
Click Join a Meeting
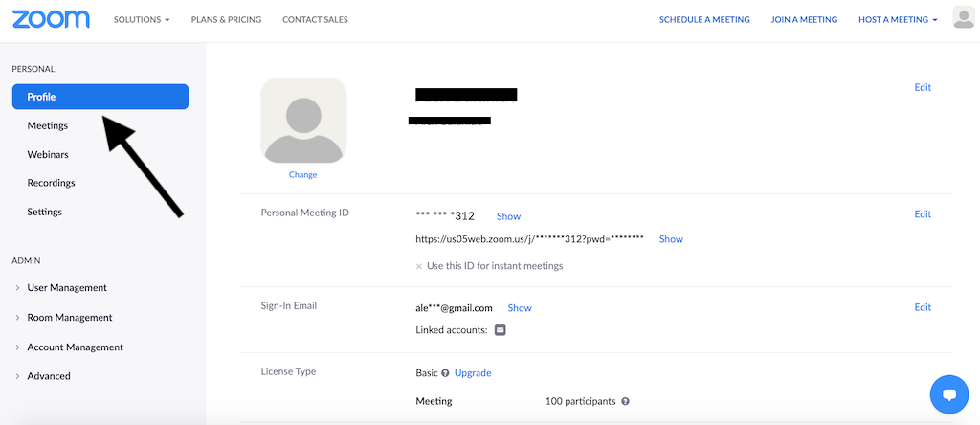(804, 19)
